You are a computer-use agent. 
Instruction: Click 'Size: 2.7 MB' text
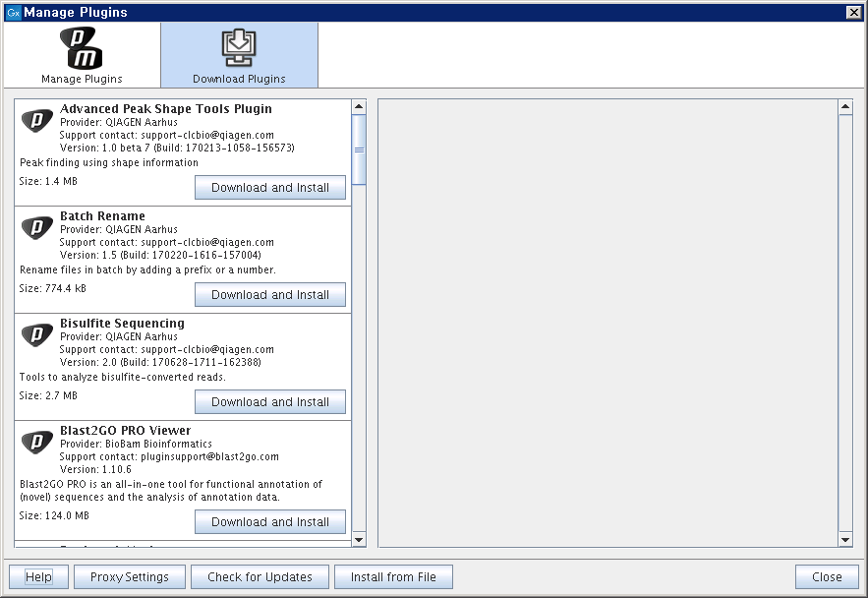[48, 395]
